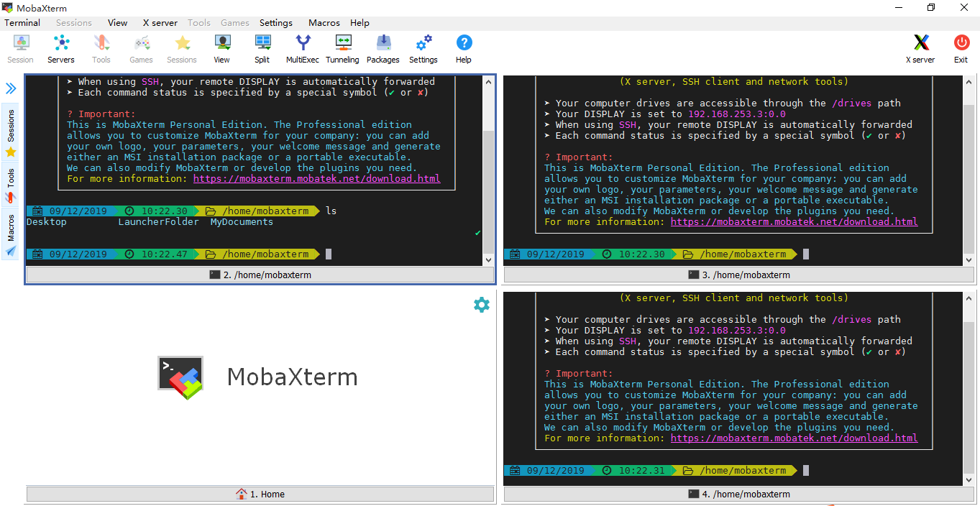Click the 10:22.47 prompt time in terminal 2
The height and width of the screenshot is (506, 980).
pos(165,254)
